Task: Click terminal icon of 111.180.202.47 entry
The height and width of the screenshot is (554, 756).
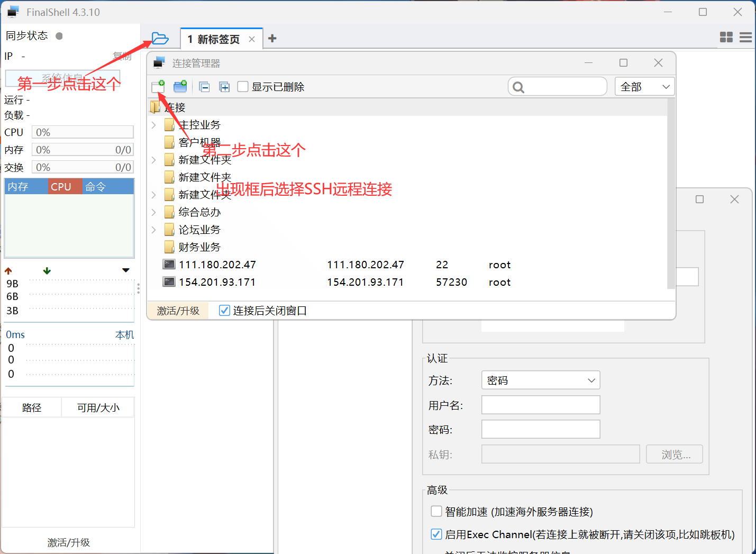Action: 169,265
